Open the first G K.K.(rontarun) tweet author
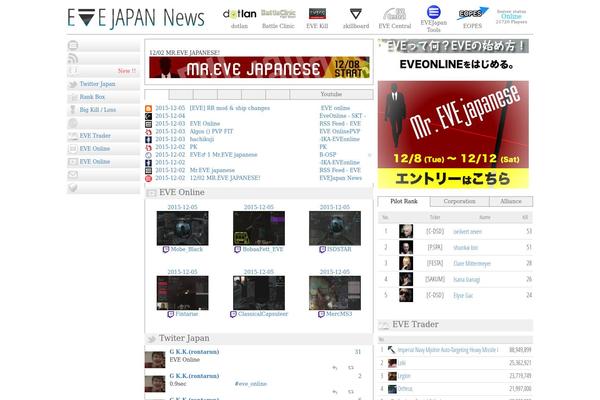This screenshot has width=600, height=400. click(194, 352)
